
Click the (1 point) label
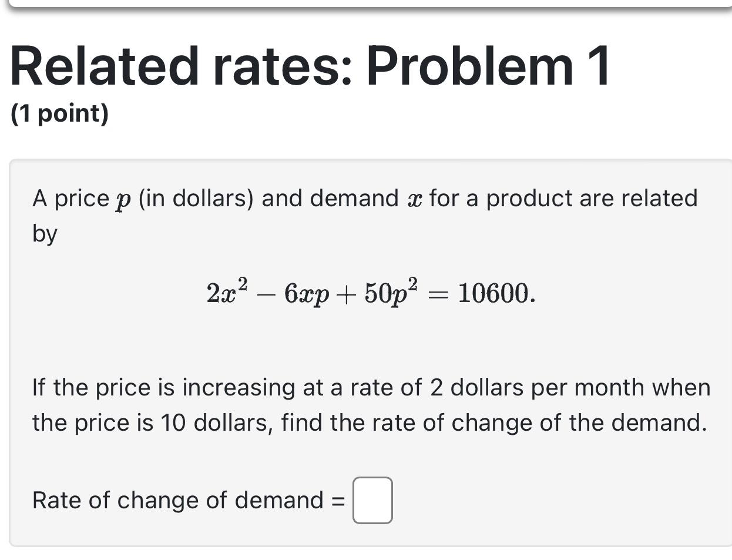click(x=59, y=113)
